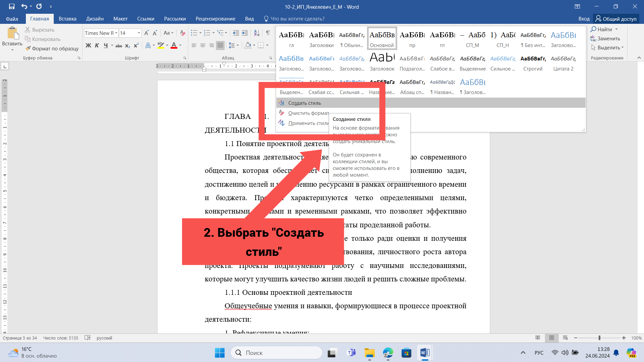Toggle bold (Ж) formatting
644x362 pixels.
tap(88, 45)
